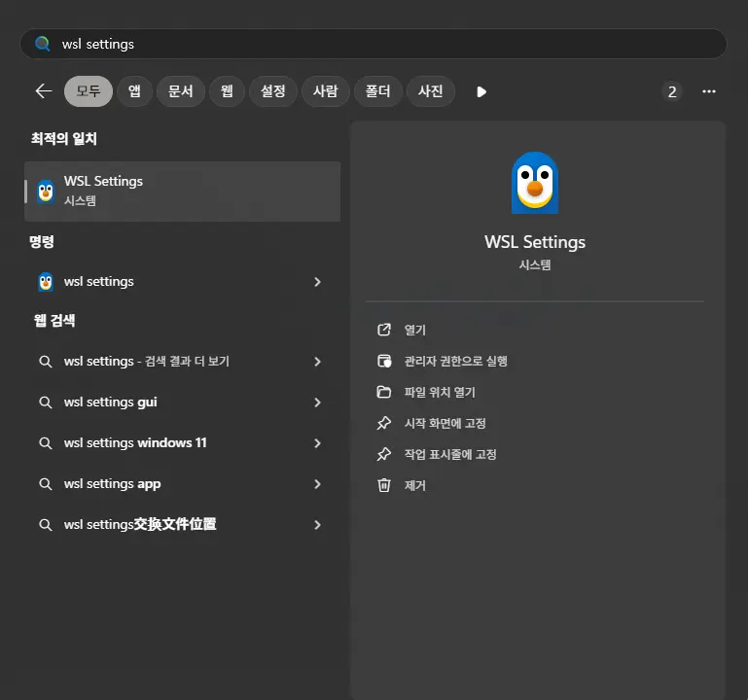748x700 pixels.
Task: Expand chevron for wsl settings app
Action: click(x=317, y=484)
